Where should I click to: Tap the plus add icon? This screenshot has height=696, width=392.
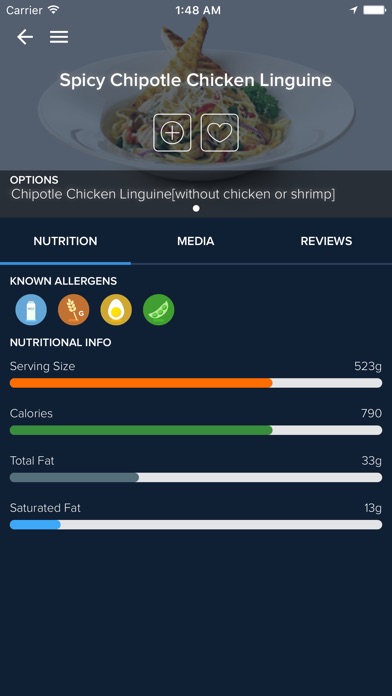(172, 133)
